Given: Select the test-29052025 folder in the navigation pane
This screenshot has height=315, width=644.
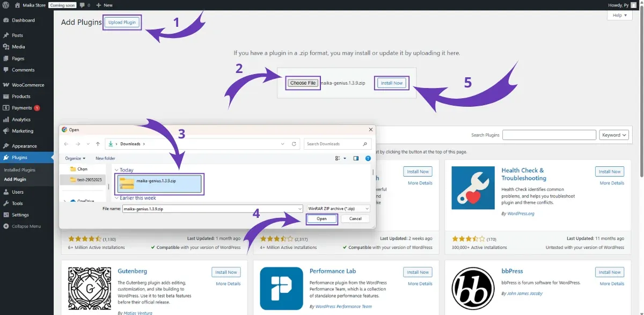Looking at the screenshot, I should point(83,180).
